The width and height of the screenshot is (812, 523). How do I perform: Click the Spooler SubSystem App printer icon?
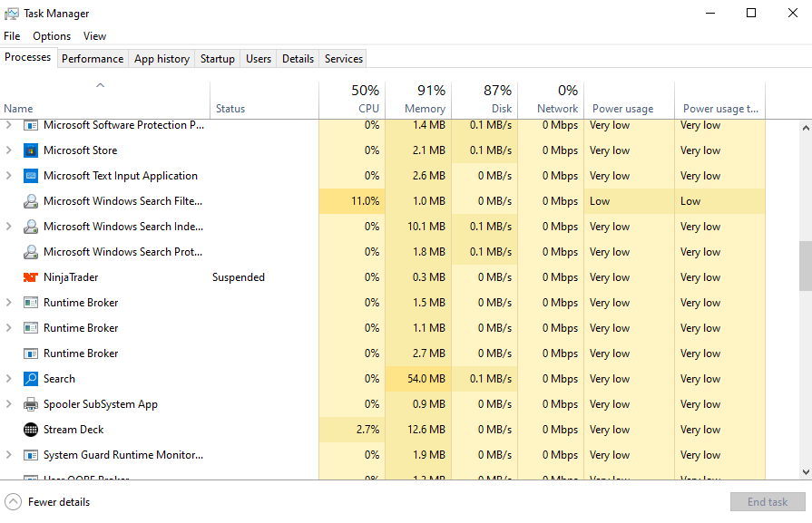tap(30, 403)
